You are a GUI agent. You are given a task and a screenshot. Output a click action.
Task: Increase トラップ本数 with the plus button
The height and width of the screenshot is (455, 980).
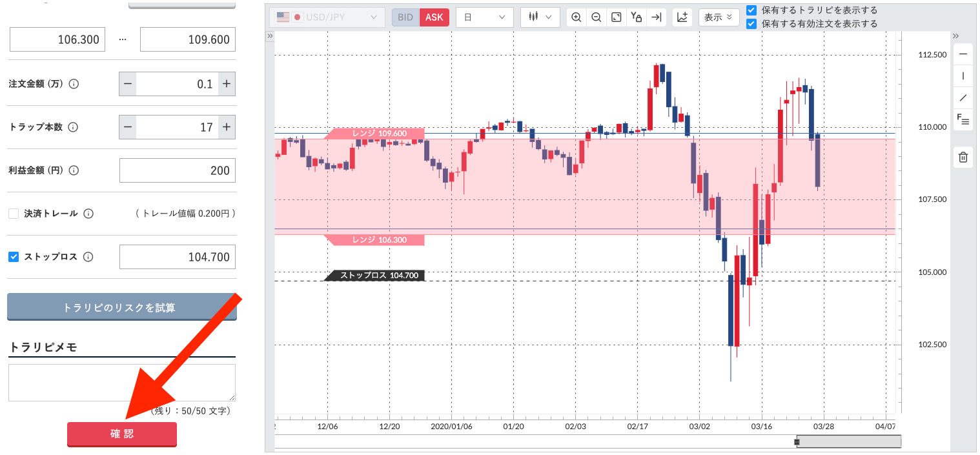pyautogui.click(x=227, y=127)
